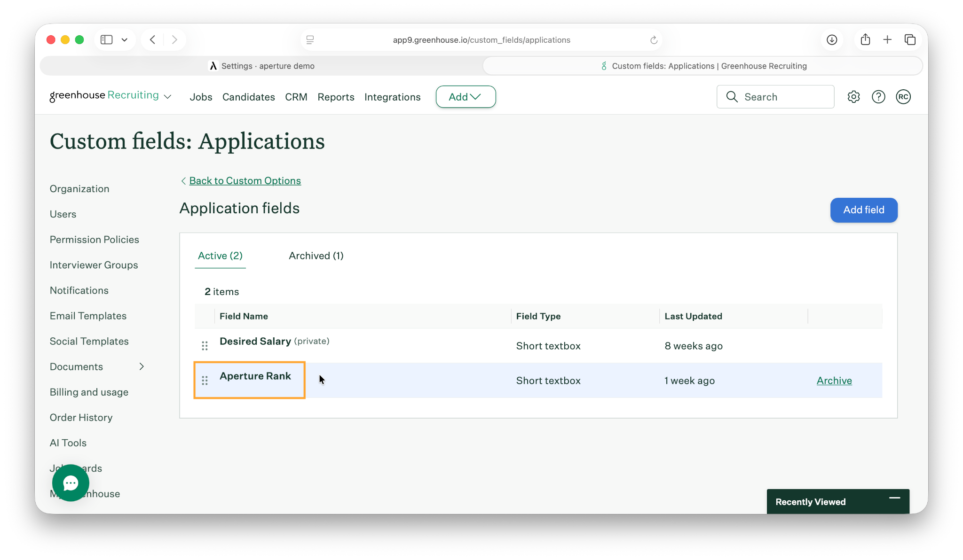Image resolution: width=963 pixels, height=560 pixels.
Task: Open the RC user avatar menu
Action: (903, 97)
